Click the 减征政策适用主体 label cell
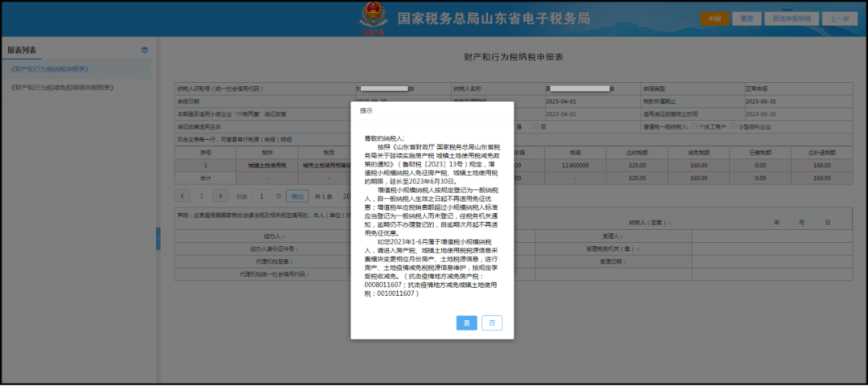This screenshot has width=868, height=386. pos(265,126)
